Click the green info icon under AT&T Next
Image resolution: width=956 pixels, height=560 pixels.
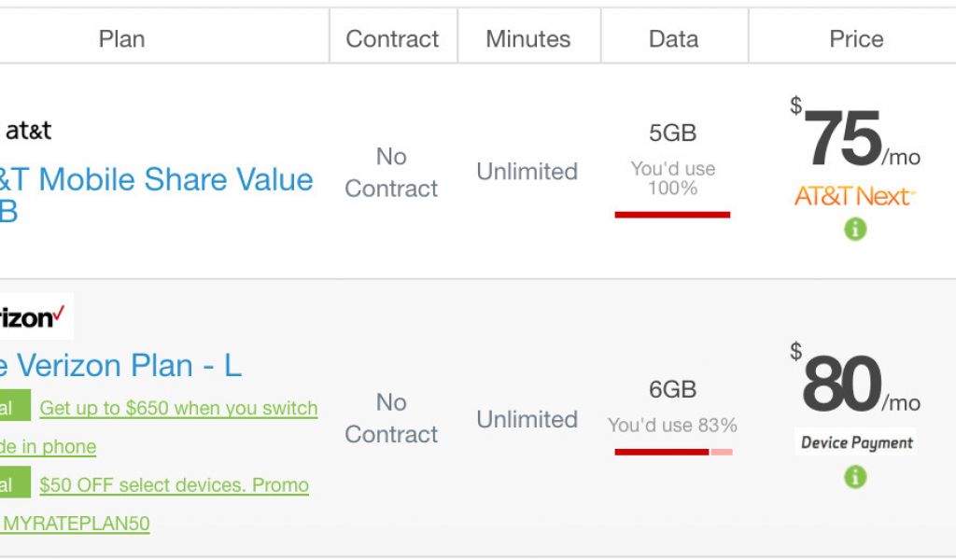(855, 229)
